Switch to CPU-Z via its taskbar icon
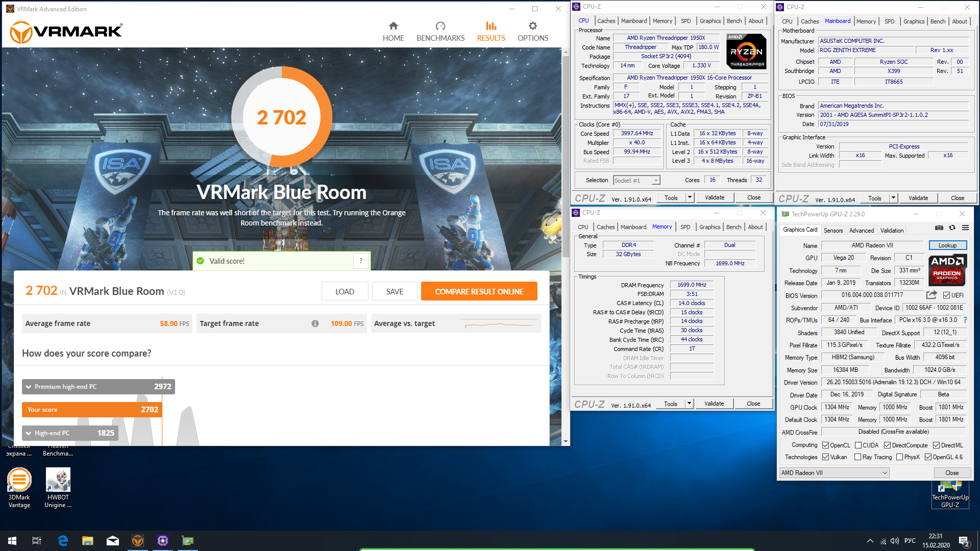Screen dimensions: 980x551 click(163, 541)
